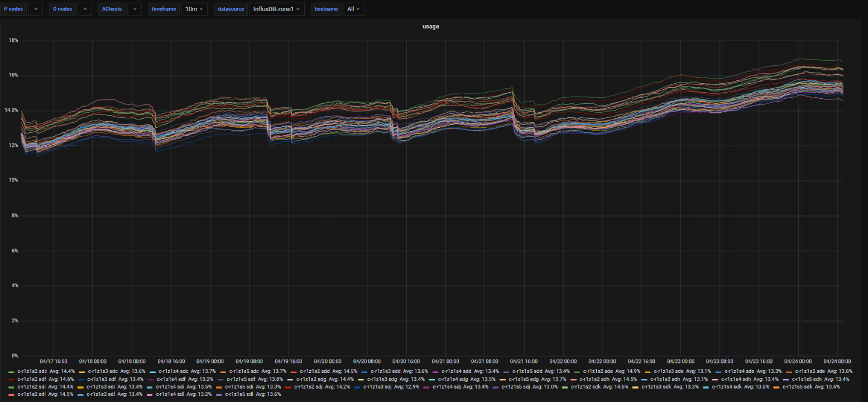The image size is (868, 402).
Task: Change timeframe from 10m
Action: pyautogui.click(x=195, y=9)
